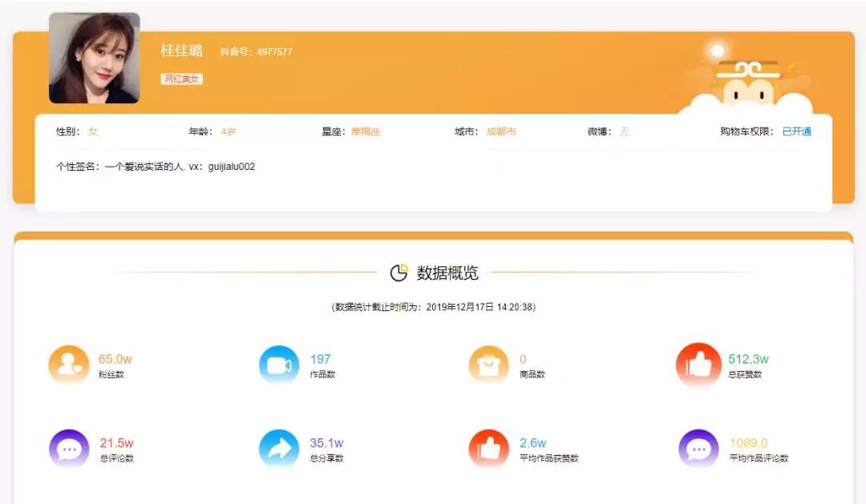Click the cartoon mascot illustration in the banner
This screenshot has width=866, height=504.
[x=746, y=77]
